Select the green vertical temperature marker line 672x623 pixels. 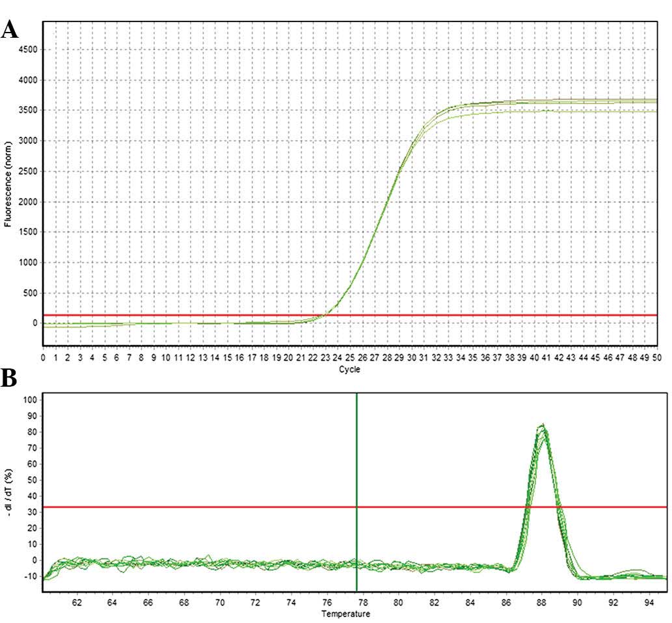tap(356, 456)
